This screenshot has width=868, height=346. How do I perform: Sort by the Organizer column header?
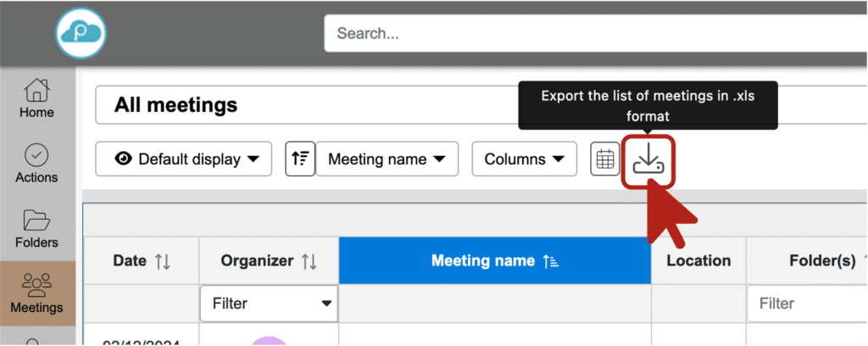(x=269, y=261)
